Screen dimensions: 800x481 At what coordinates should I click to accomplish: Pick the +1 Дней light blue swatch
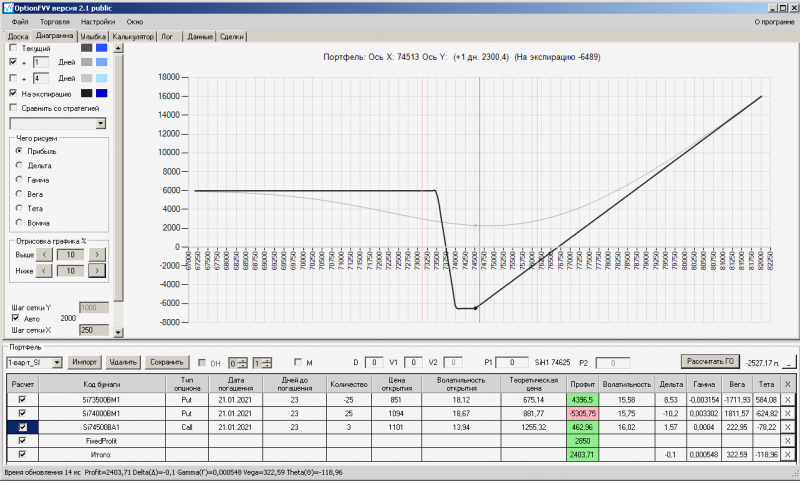(102, 62)
